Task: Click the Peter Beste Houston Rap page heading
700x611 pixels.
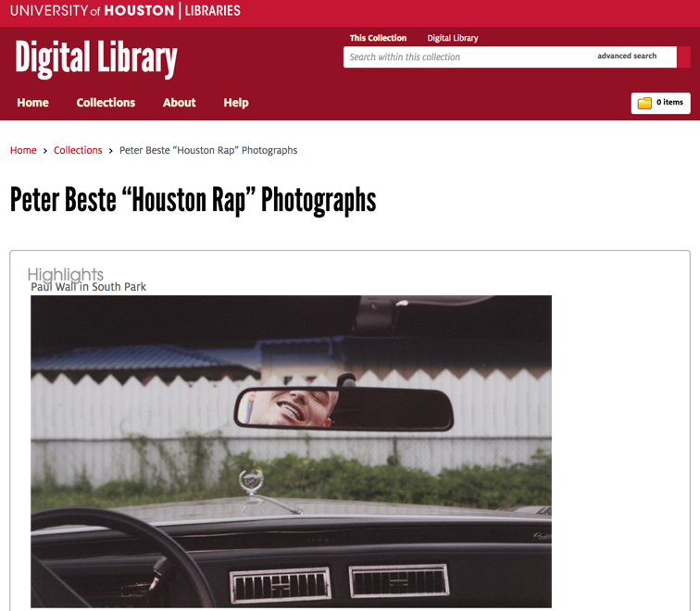Action: 193,200
